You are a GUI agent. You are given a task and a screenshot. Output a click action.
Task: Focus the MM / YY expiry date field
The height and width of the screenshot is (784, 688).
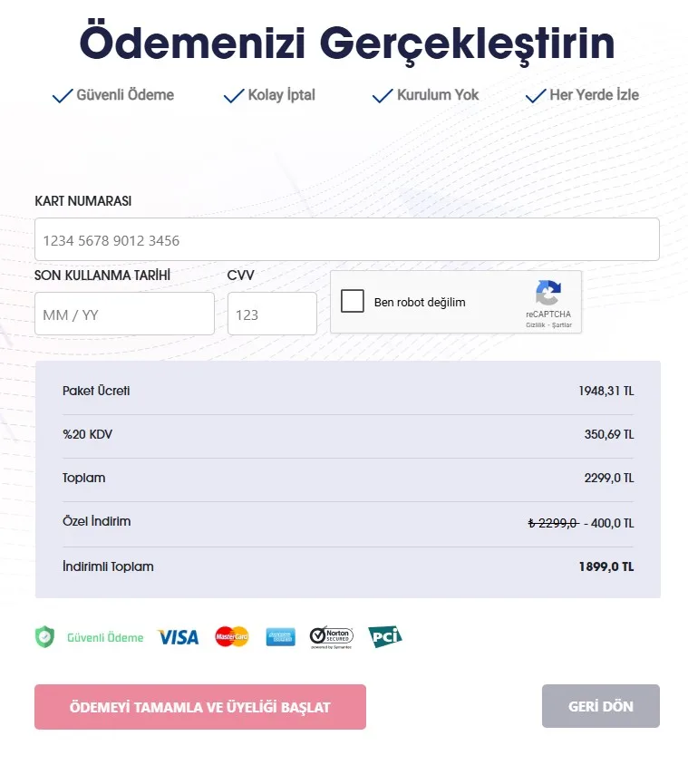(x=124, y=315)
